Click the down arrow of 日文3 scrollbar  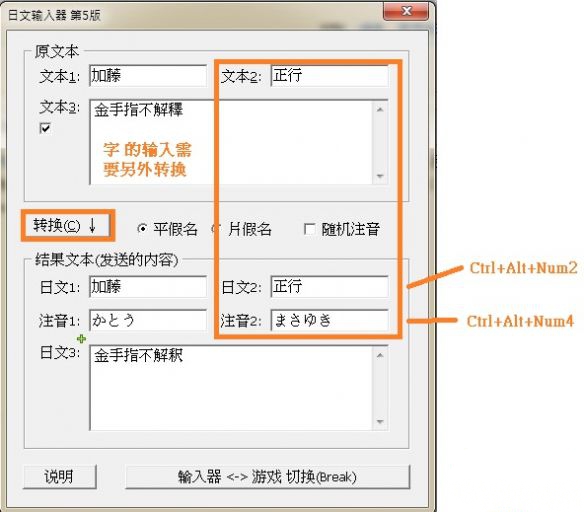(x=380, y=422)
